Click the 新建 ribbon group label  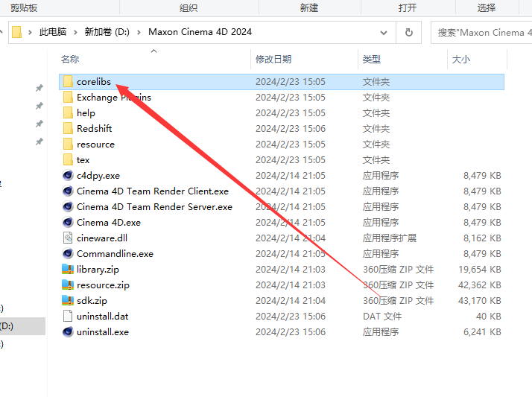(x=308, y=7)
